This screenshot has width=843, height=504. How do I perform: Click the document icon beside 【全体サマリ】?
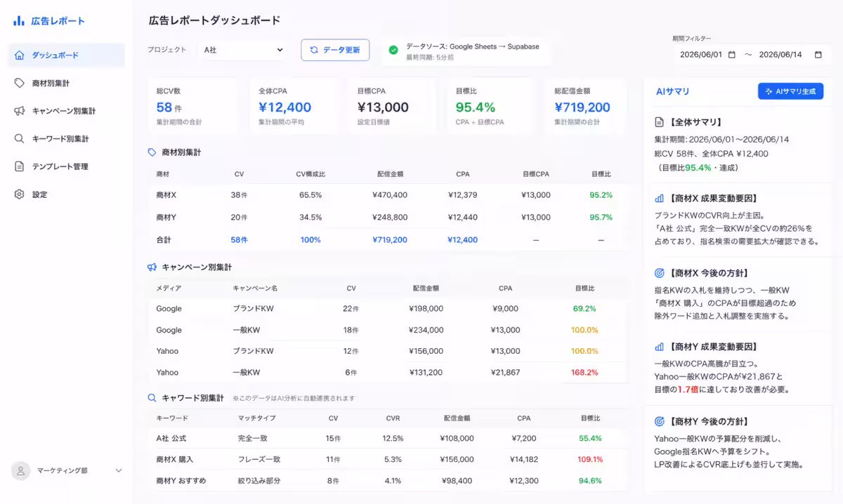[659, 122]
